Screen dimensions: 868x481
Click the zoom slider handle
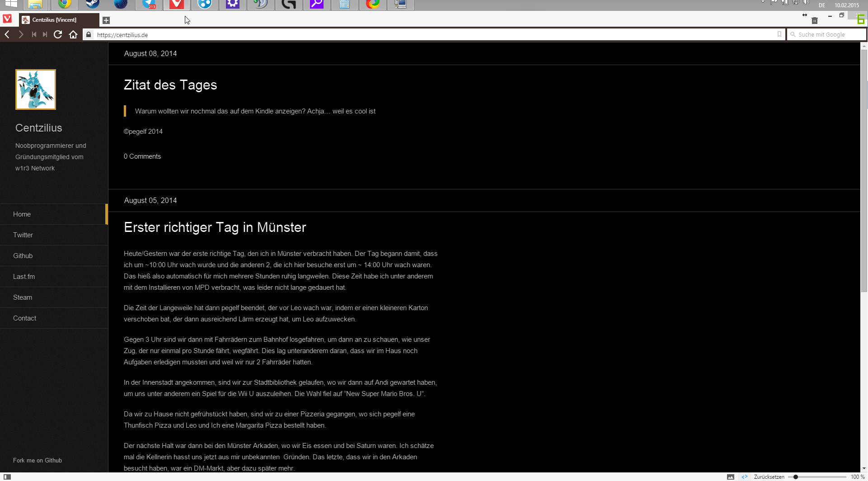(796, 477)
